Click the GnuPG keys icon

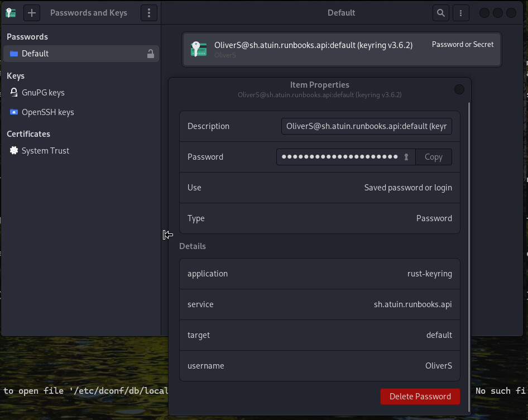14,93
